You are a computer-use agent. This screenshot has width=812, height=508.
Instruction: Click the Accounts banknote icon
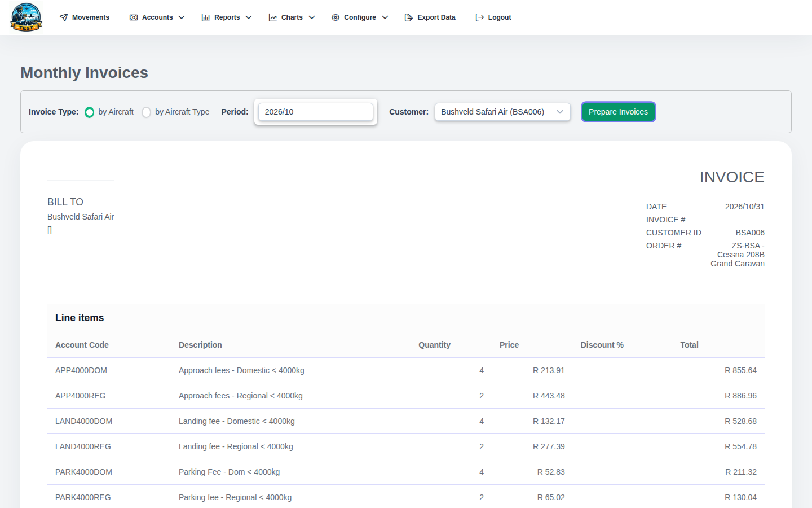pyautogui.click(x=134, y=17)
